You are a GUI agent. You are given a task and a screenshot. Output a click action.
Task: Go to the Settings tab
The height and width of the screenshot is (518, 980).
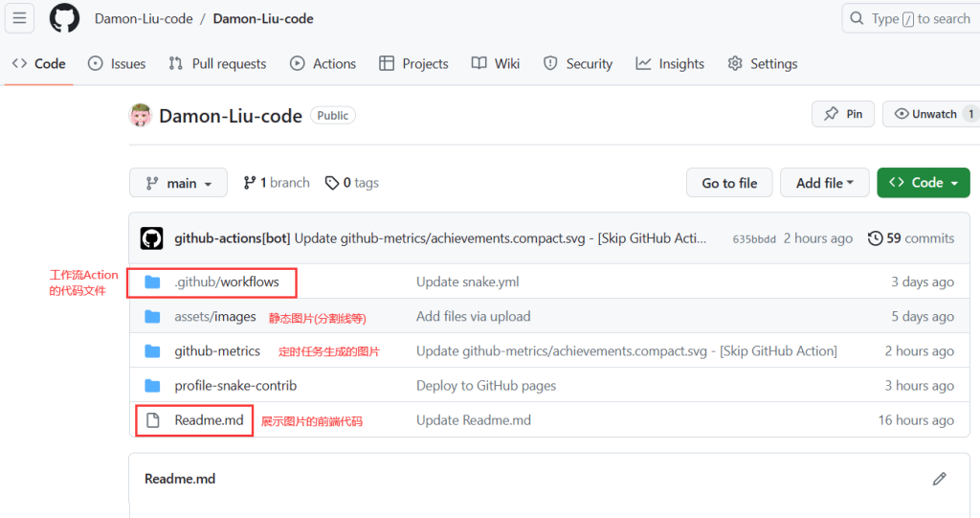click(x=763, y=64)
